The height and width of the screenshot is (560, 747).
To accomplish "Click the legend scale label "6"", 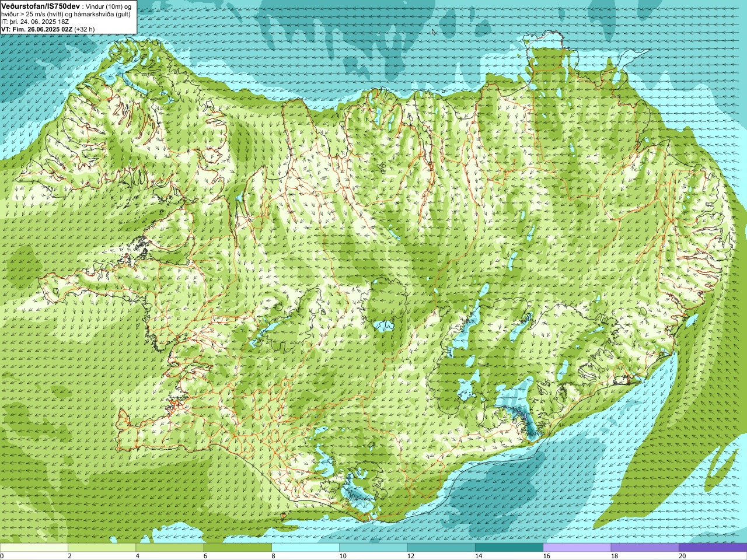I will click(205, 556).
